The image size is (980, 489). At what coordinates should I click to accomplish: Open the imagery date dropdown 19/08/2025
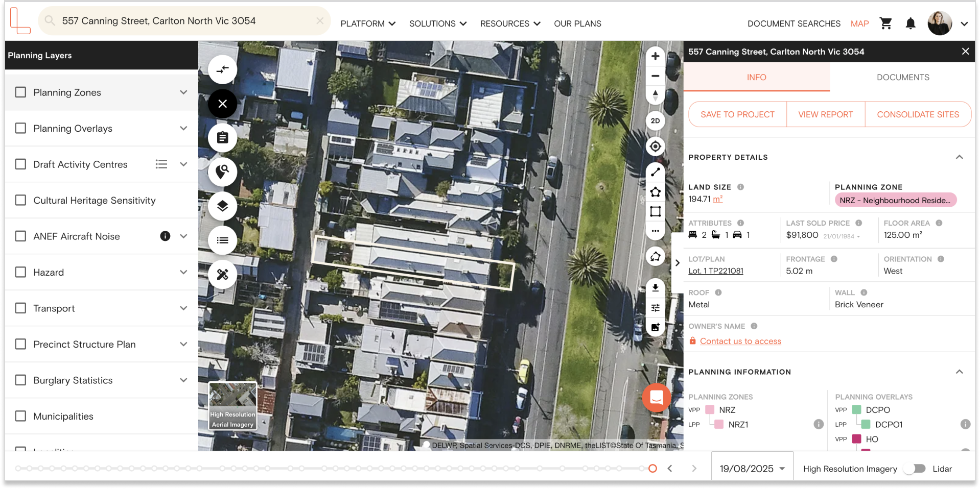tap(752, 469)
